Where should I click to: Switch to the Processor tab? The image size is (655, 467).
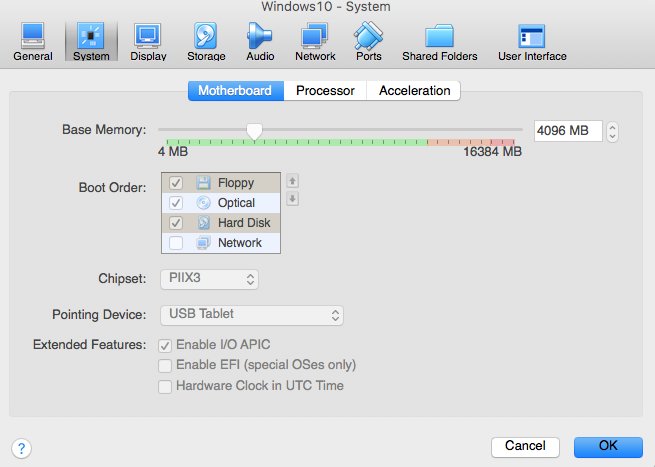tap(325, 91)
